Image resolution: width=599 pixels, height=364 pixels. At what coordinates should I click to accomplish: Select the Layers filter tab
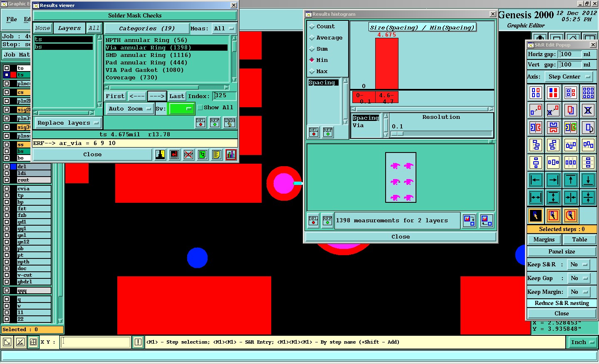tap(69, 28)
